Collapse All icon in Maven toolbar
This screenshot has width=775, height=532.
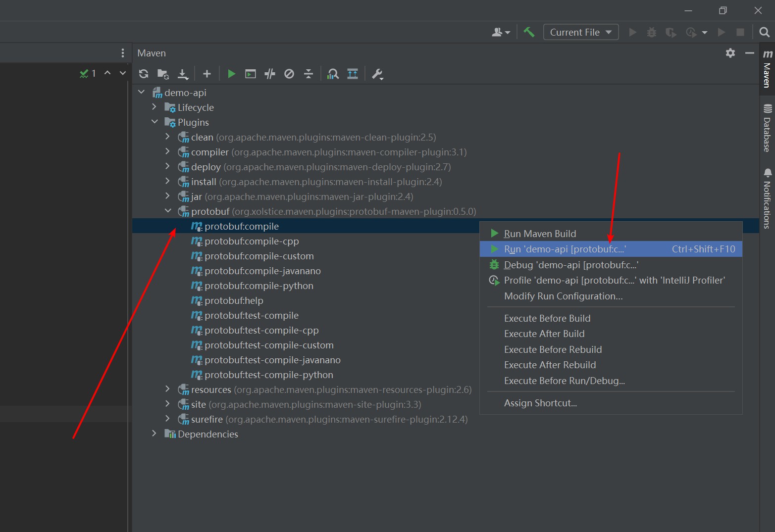tap(309, 74)
